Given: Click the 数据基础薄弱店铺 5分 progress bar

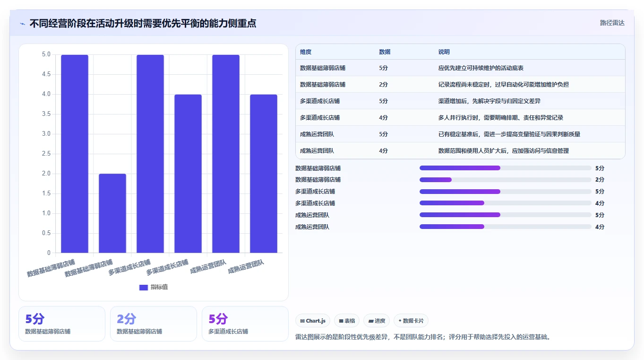Looking at the screenshot, I should [x=506, y=168].
